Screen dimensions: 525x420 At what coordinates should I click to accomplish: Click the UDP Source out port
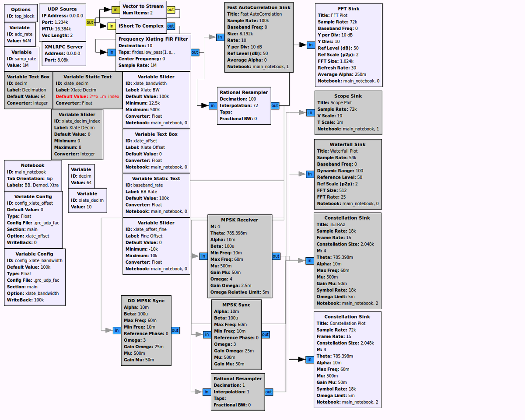(x=90, y=22)
